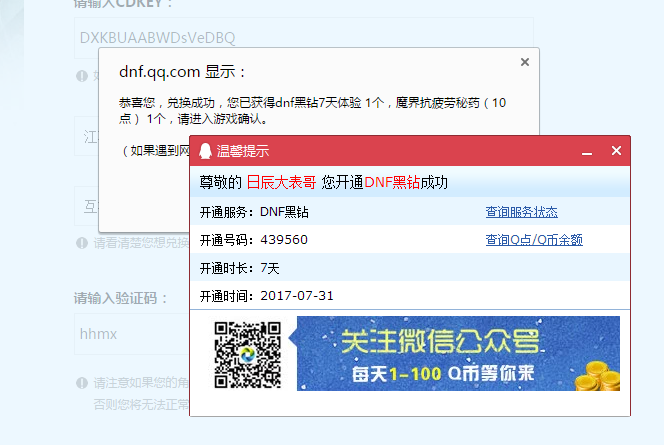
Task: Click the red DNF黑钻 text in header
Action: pyautogui.click(x=392, y=182)
